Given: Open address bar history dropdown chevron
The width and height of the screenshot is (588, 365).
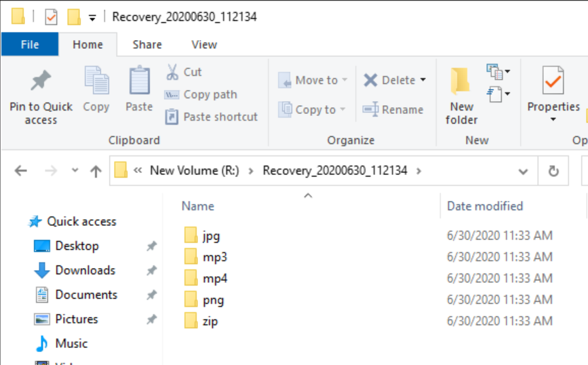Looking at the screenshot, I should tap(523, 171).
